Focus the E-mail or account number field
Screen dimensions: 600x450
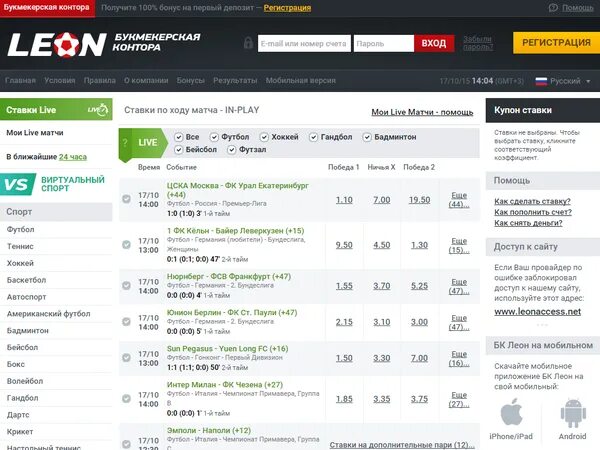point(304,43)
